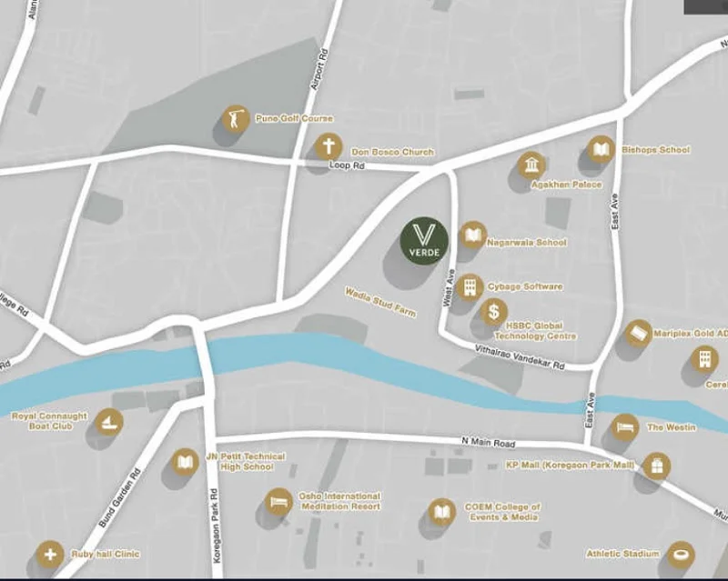Select the Vithalrao Vandekar Rd label
Viewport: 728px width, 581px height.
520,357
